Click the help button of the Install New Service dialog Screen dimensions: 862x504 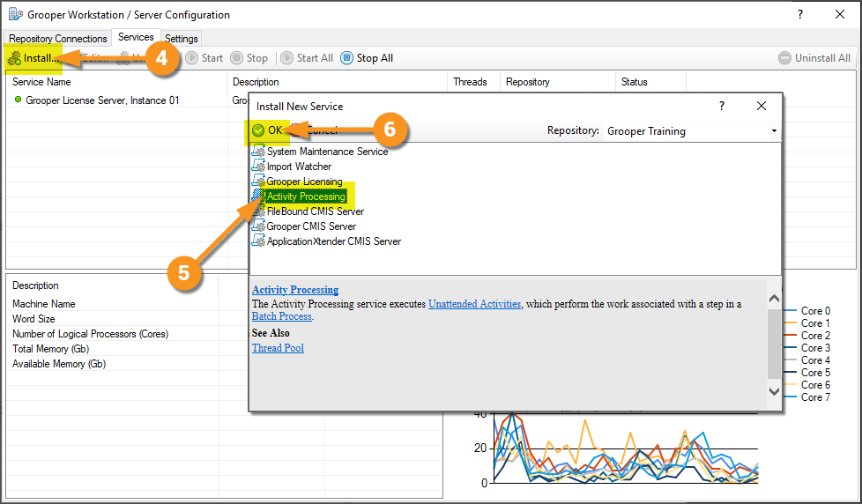click(x=721, y=106)
